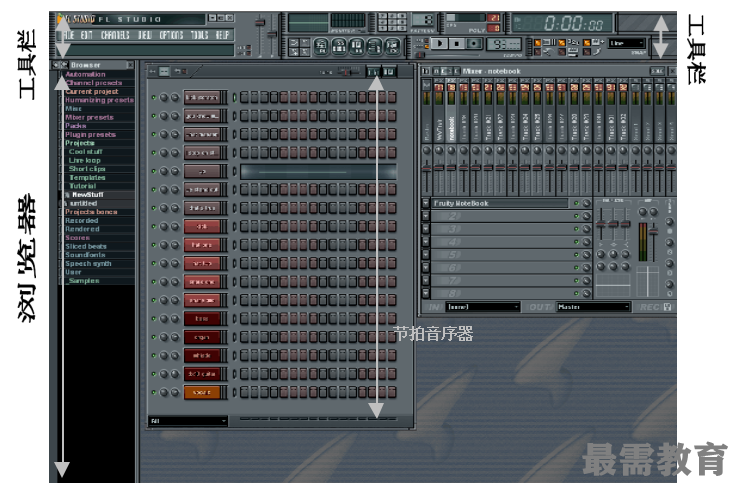Image resolution: width=734 pixels, height=499 pixels.
Task: Open effect slot 2 menu arrow
Action: pos(426,216)
